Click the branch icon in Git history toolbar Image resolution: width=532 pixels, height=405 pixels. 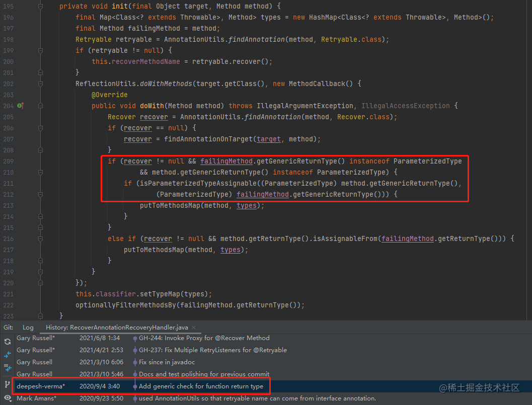click(7, 384)
